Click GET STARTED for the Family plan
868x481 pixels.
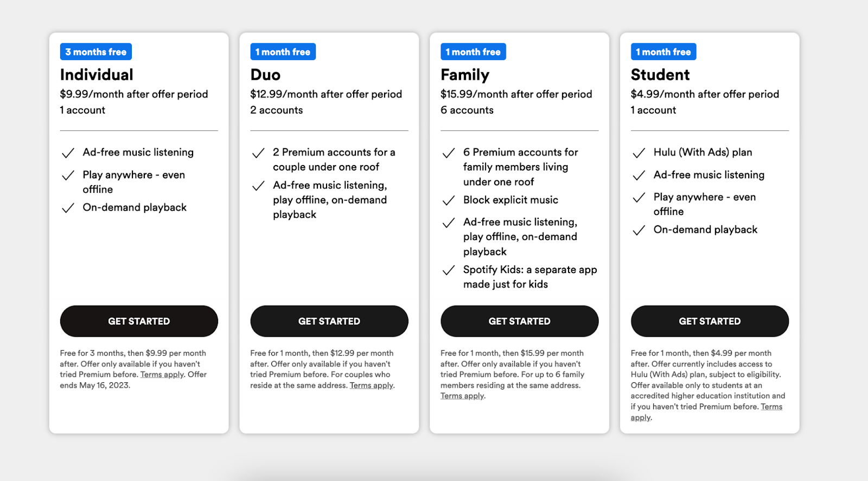pos(519,321)
